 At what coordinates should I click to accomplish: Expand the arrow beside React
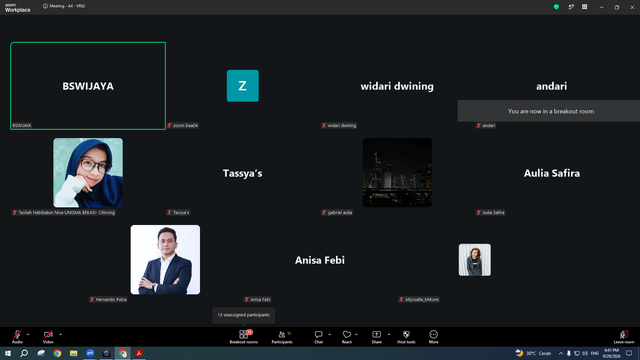(x=356, y=334)
